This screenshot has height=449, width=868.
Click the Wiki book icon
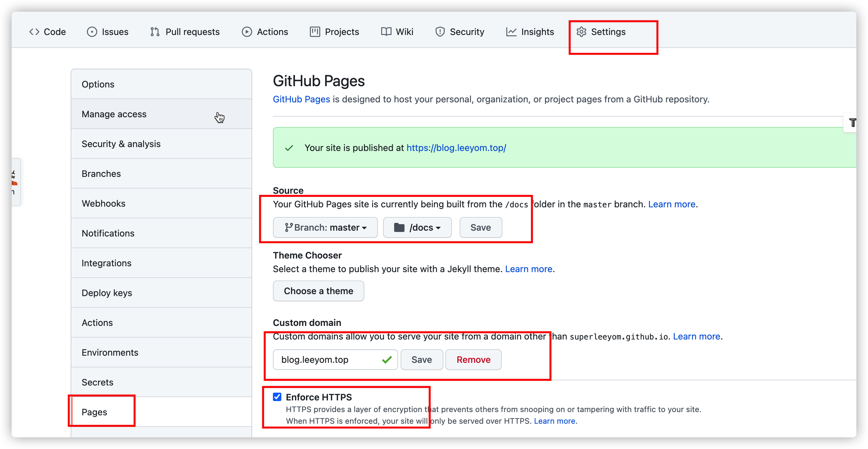tap(386, 32)
